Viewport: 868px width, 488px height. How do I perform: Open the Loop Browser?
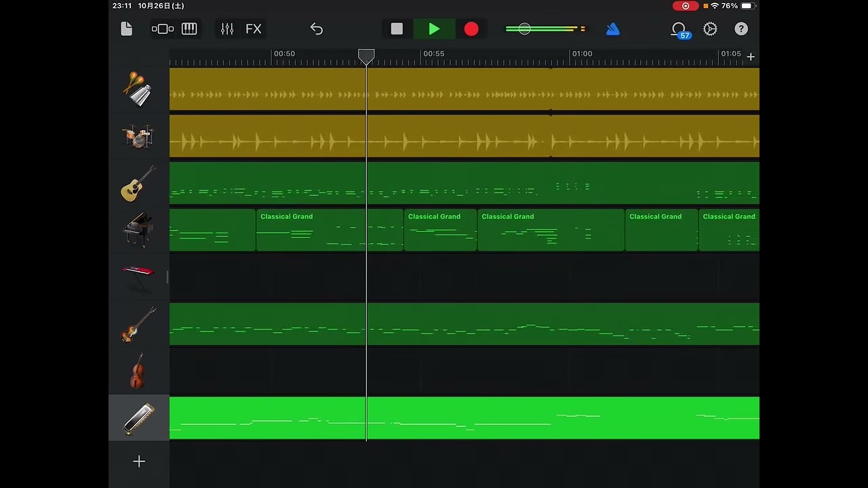pyautogui.click(x=679, y=29)
